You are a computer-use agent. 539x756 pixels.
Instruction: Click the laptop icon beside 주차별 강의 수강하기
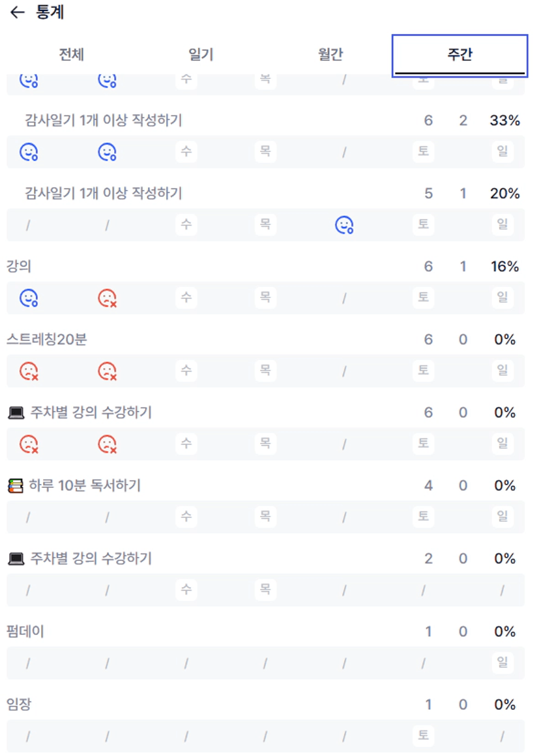pos(16,413)
